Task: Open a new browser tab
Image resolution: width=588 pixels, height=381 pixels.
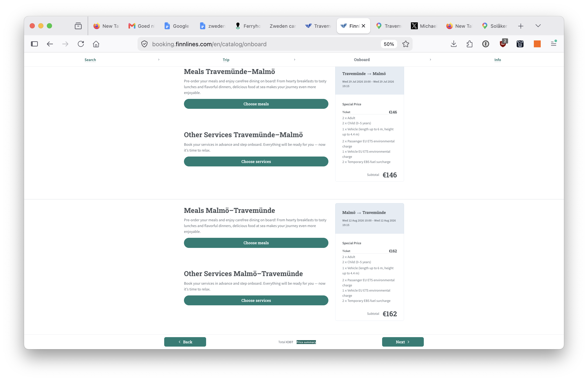Action: pos(521,26)
